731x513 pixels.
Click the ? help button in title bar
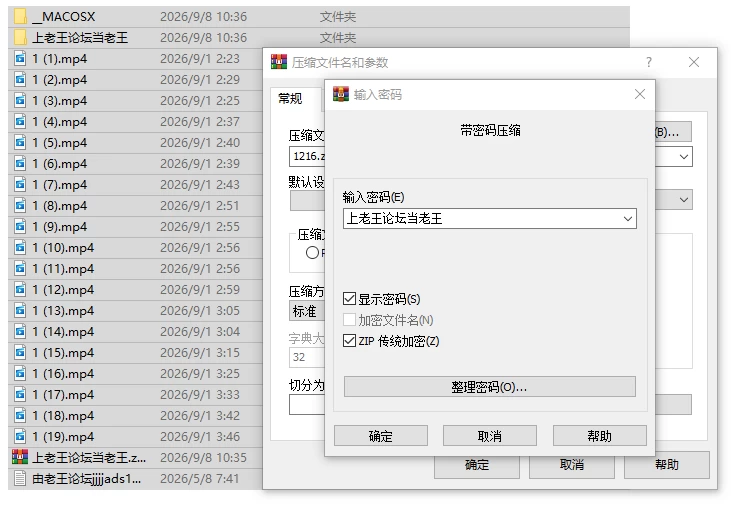point(648,62)
